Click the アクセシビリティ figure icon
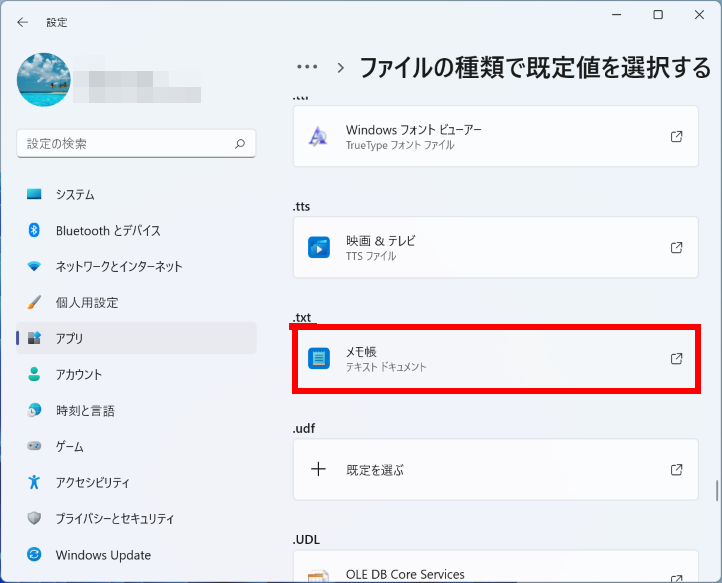The image size is (722, 583). [34, 482]
